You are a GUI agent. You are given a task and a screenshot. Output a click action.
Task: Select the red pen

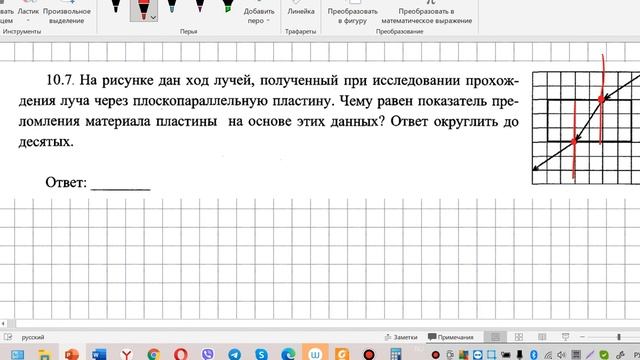pos(143,9)
